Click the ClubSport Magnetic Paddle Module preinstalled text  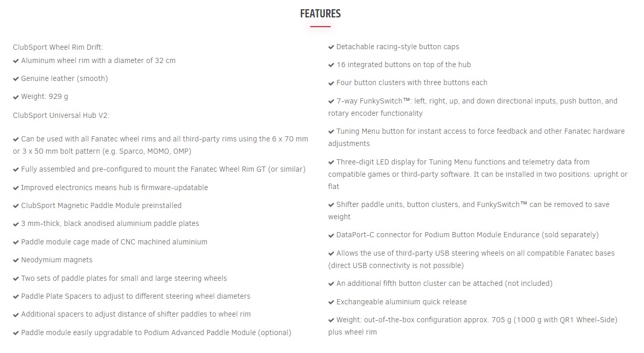point(102,205)
